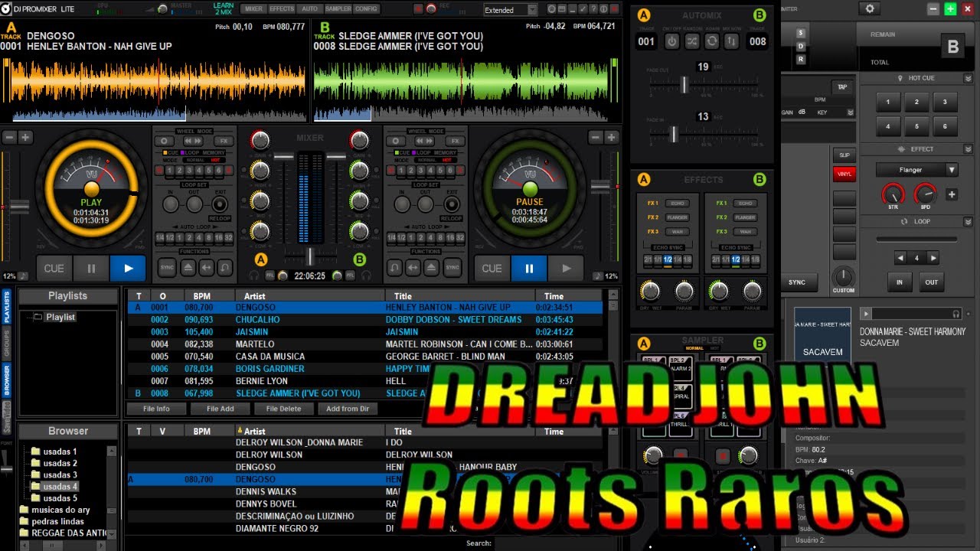Screen dimensions: 980x551
Task: Click the deck B pitch plus button
Action: click(612, 138)
